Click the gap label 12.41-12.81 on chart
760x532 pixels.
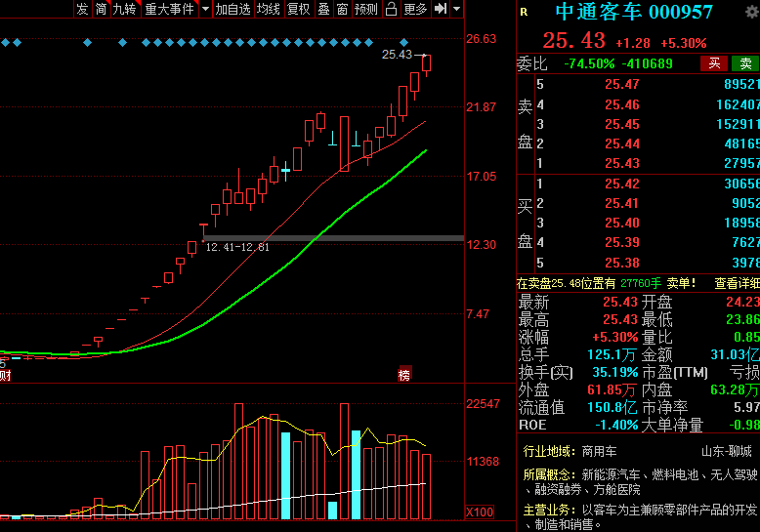tap(237, 247)
